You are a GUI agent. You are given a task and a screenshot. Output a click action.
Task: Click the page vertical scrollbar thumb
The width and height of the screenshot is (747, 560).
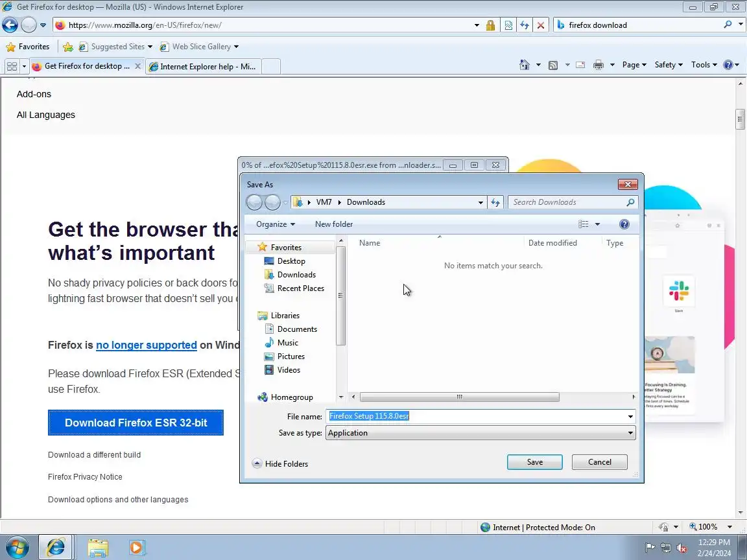(x=740, y=119)
